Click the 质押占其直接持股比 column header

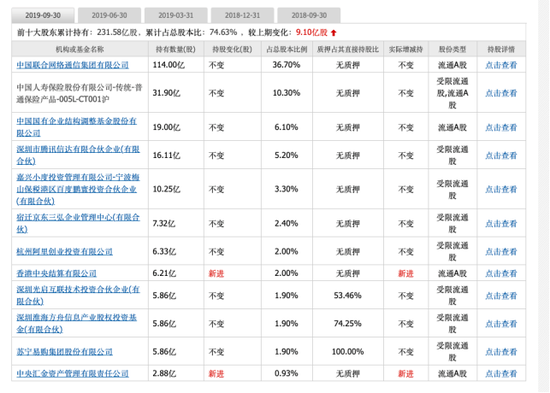348,49
